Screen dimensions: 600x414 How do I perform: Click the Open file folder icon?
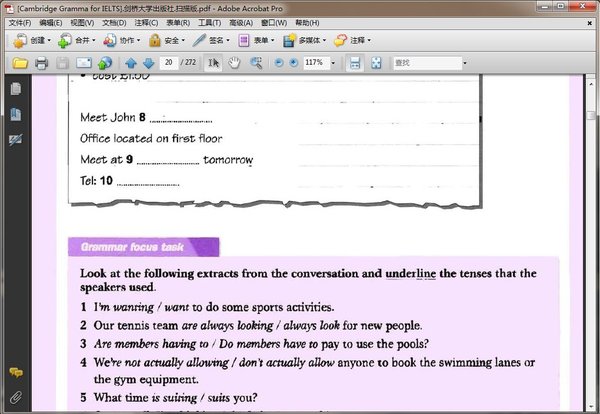pyautogui.click(x=20, y=63)
